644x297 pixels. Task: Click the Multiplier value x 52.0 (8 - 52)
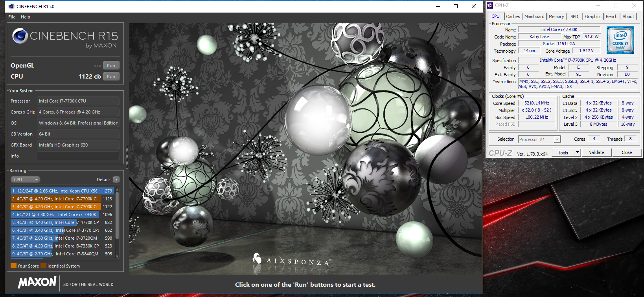[x=537, y=110]
